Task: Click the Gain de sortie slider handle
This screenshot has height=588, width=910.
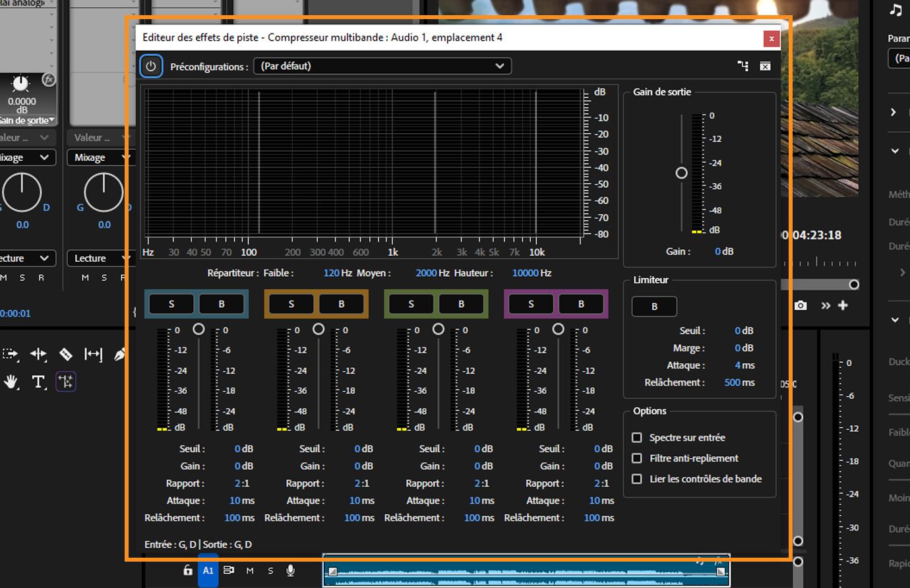Action: click(681, 173)
